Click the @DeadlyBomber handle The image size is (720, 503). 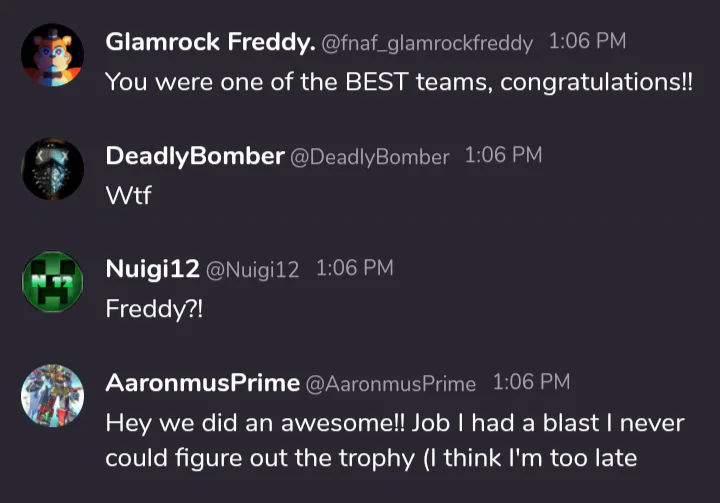point(369,156)
